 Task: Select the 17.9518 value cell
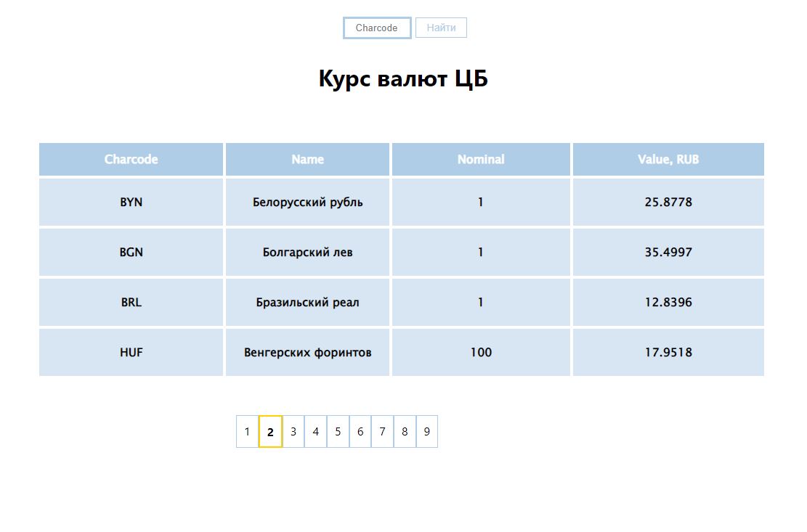[668, 353]
